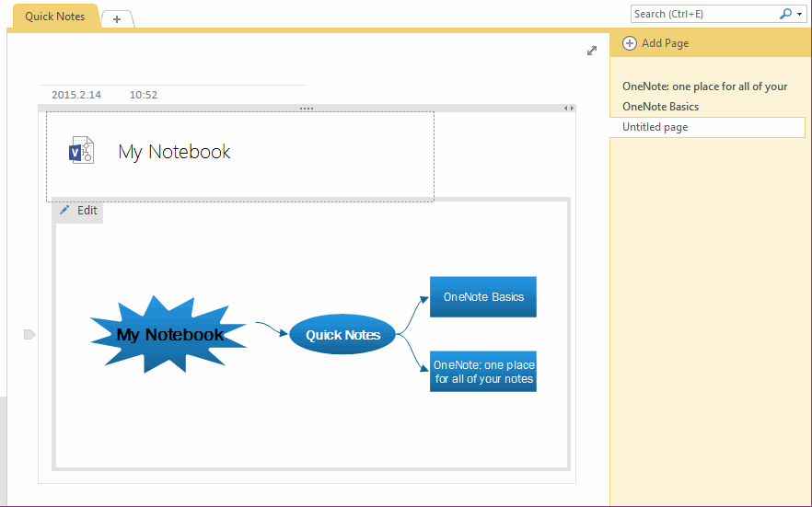Open page 'OneNote: one place for all of your'
The width and height of the screenshot is (812, 507).
coord(704,86)
